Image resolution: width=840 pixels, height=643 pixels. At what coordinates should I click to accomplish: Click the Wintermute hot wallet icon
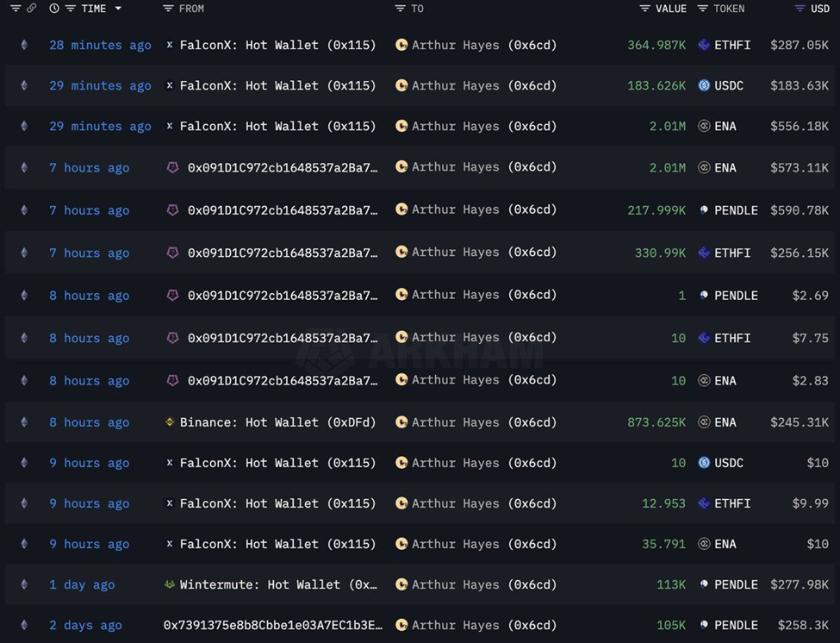coord(169,584)
